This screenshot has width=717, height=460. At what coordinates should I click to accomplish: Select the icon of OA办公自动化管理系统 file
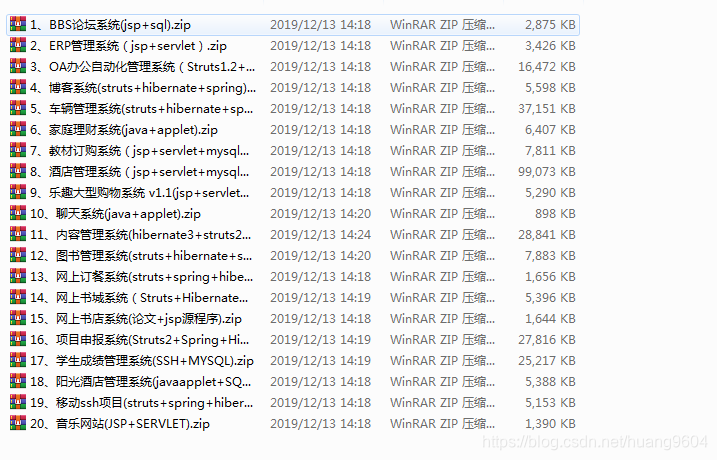(x=18, y=66)
